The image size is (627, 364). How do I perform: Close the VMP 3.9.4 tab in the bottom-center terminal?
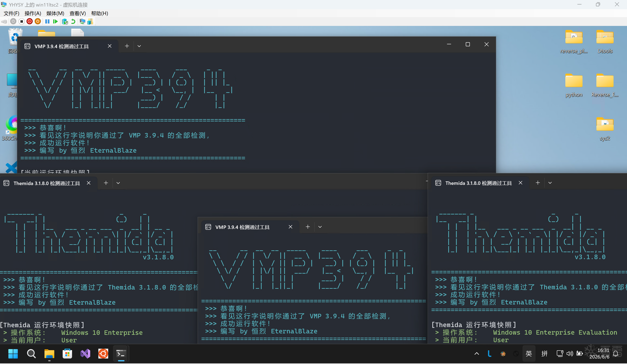point(290,227)
